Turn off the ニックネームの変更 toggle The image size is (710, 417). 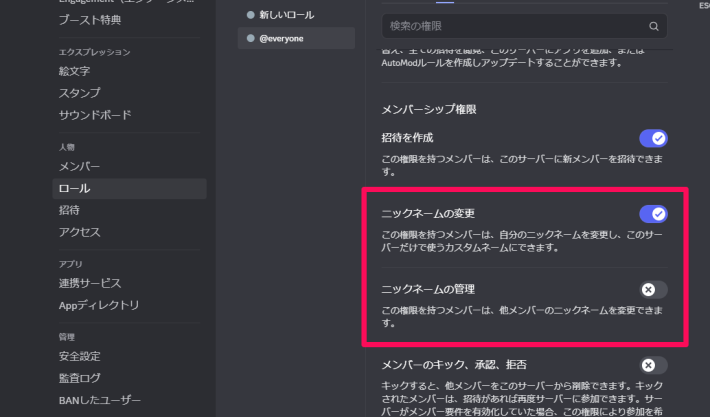[x=653, y=213]
